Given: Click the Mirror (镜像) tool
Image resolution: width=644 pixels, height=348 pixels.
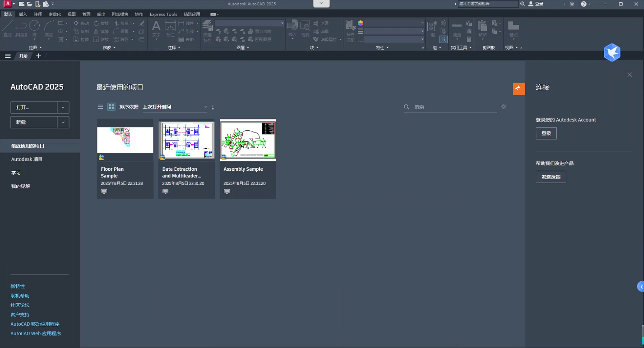Looking at the screenshot, I should [x=101, y=31].
